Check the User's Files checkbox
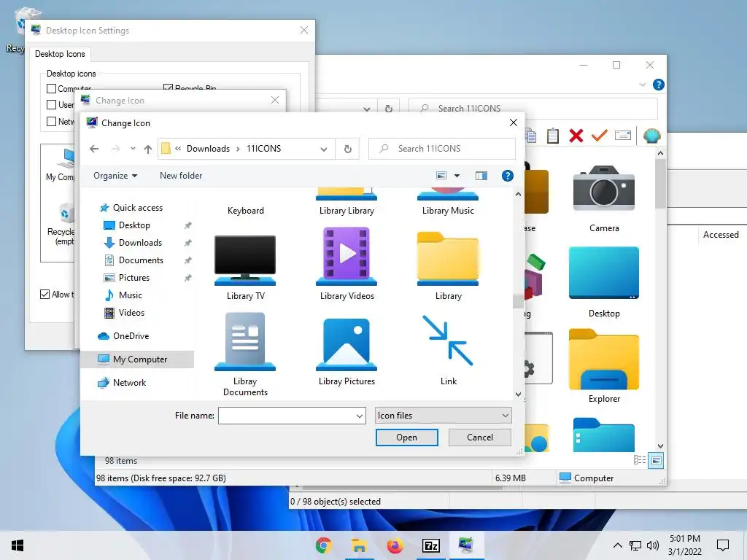 [52, 105]
